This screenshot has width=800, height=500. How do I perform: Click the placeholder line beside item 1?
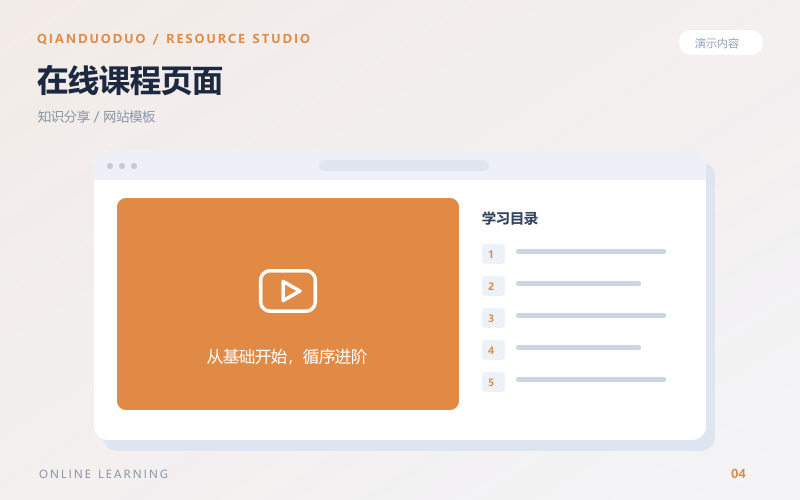591,252
